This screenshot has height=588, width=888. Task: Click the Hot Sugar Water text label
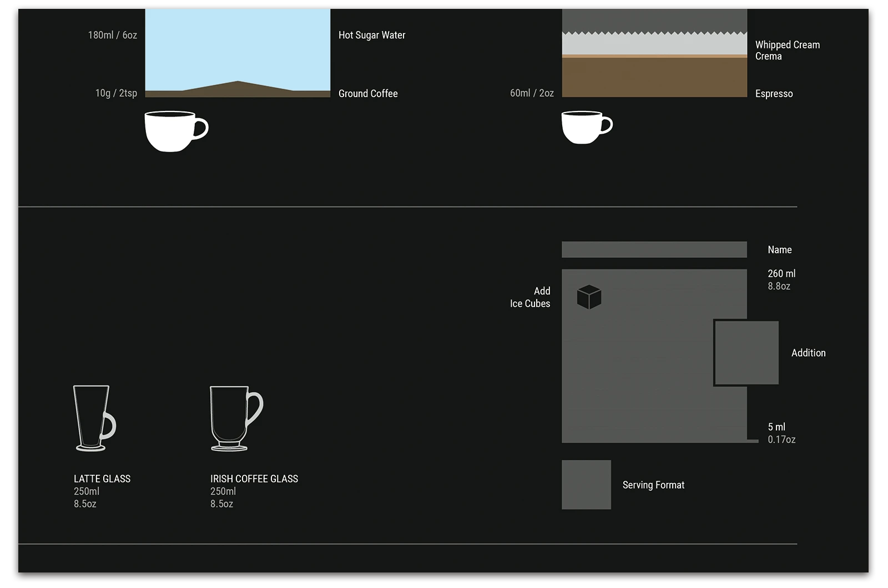(372, 35)
